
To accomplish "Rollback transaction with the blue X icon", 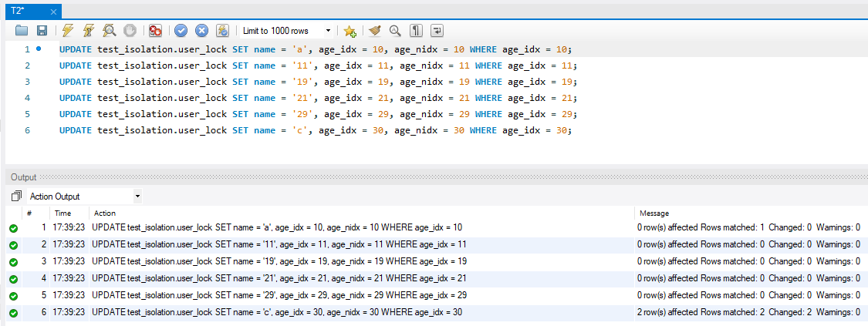I will [202, 30].
